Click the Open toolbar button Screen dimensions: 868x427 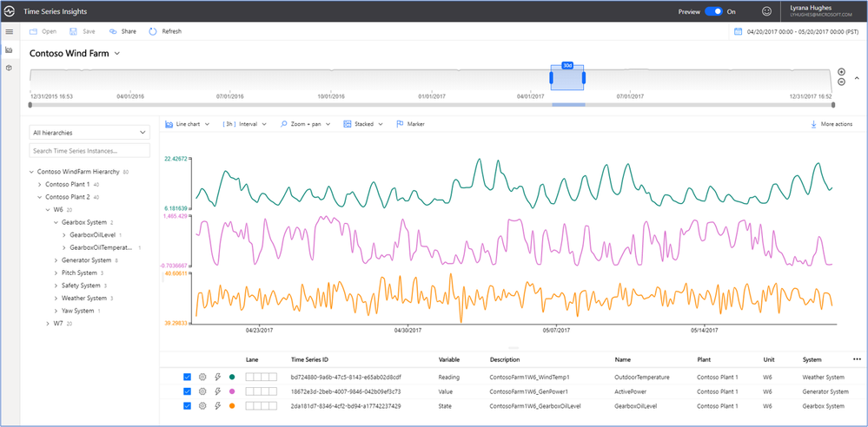click(43, 31)
